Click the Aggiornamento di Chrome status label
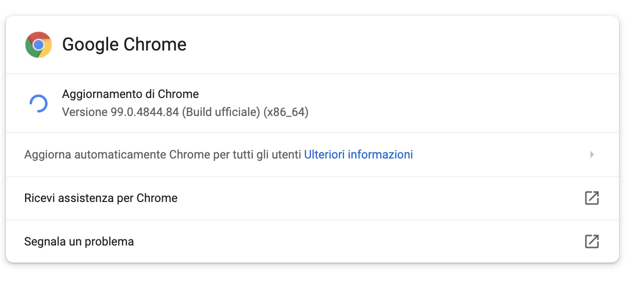 tap(130, 94)
